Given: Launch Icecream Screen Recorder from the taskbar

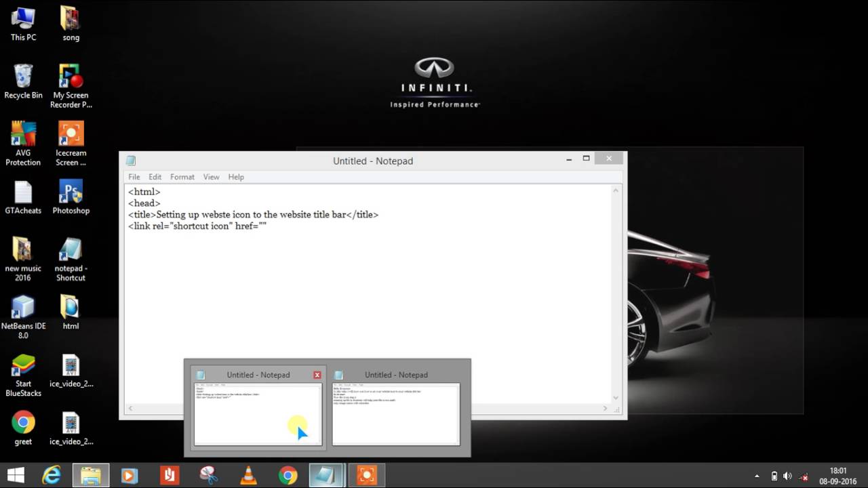Looking at the screenshot, I should pyautogui.click(x=366, y=474).
